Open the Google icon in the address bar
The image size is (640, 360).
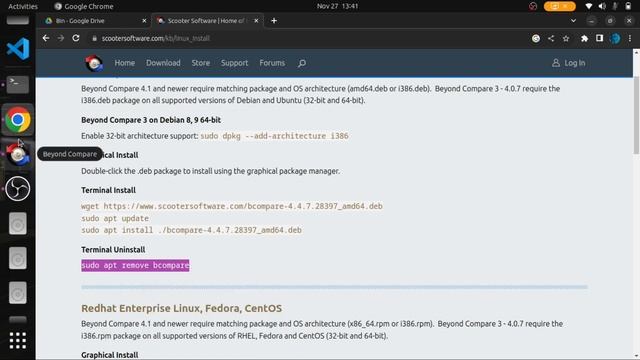click(x=536, y=38)
